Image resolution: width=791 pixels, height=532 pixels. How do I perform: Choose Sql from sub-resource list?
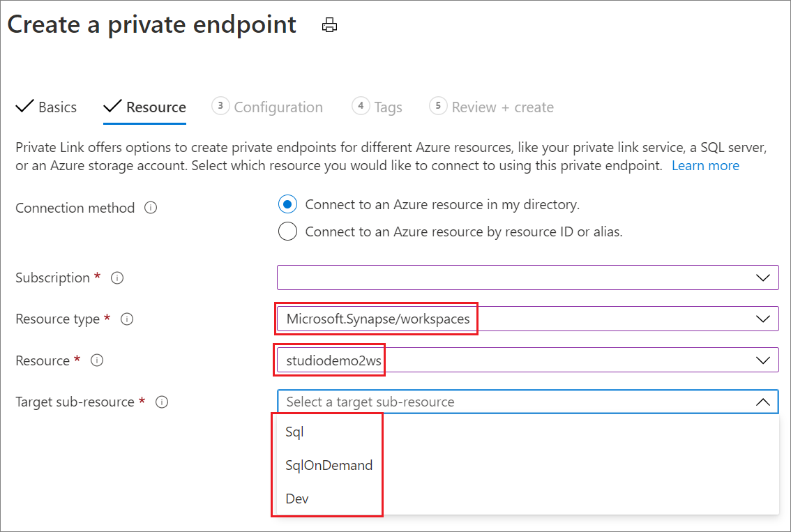[x=294, y=432]
